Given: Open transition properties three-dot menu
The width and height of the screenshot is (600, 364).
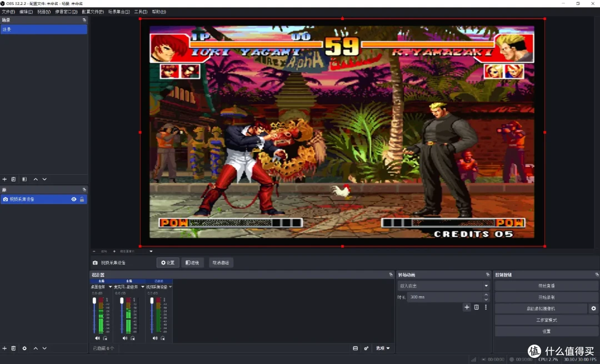Looking at the screenshot, I should tap(486, 307).
